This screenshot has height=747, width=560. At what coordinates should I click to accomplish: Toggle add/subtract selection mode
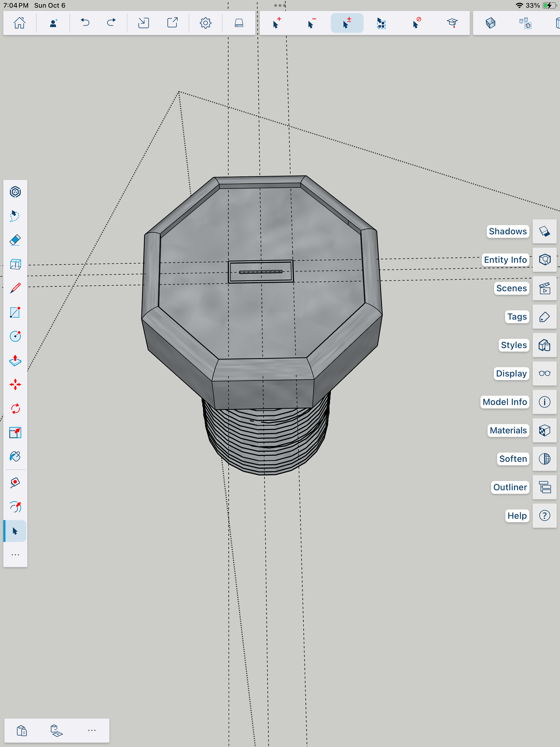[x=347, y=23]
